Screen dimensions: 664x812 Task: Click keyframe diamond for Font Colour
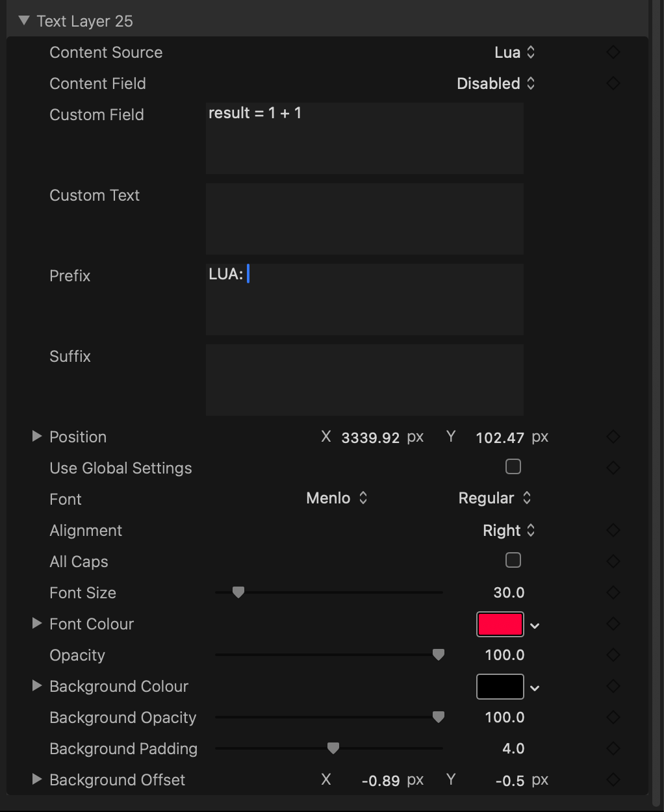pos(613,624)
